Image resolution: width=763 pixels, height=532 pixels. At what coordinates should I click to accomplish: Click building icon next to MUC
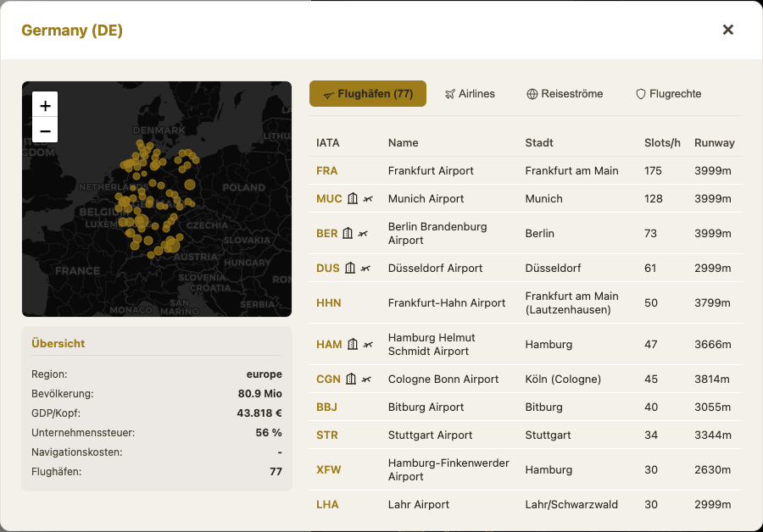tap(353, 198)
